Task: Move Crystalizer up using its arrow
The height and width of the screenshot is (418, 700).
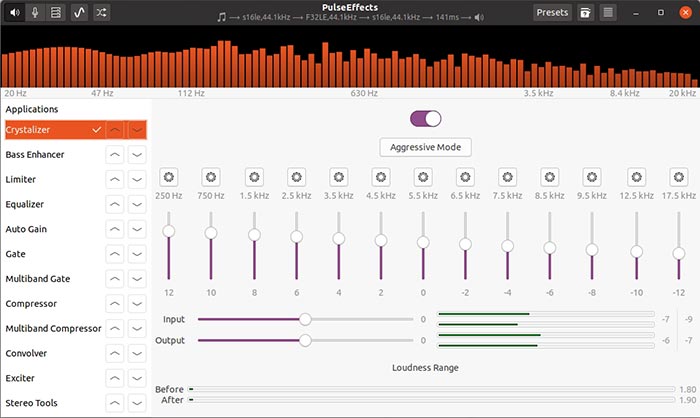Action: pyautogui.click(x=115, y=130)
